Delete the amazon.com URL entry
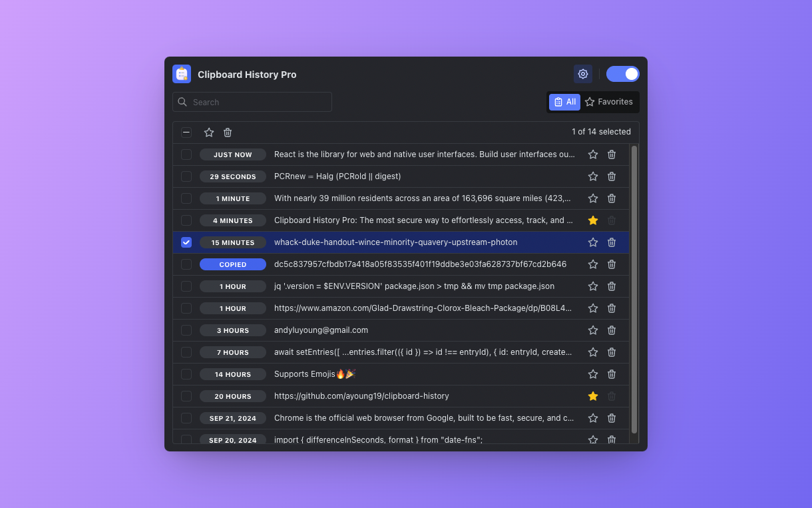812x508 pixels. tap(612, 308)
